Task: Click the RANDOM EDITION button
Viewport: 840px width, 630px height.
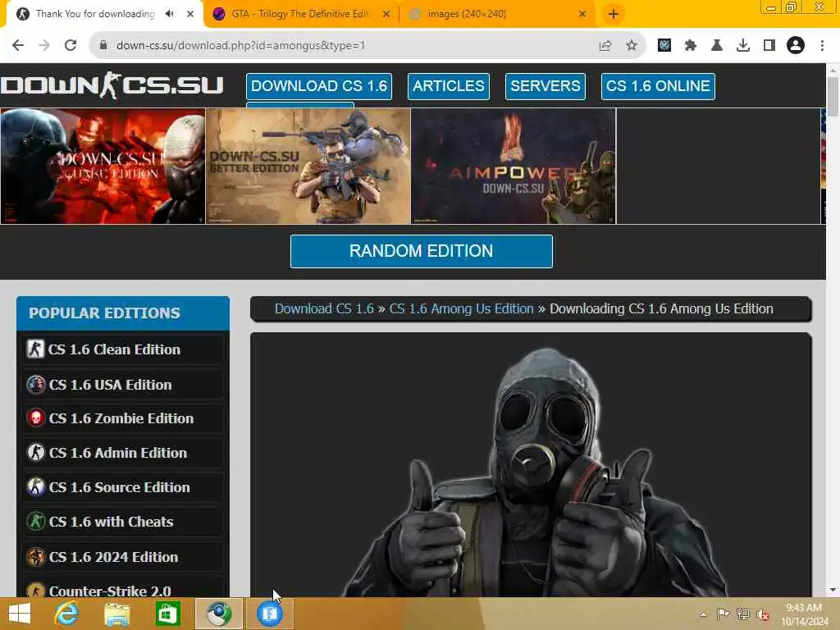Action: point(421,251)
